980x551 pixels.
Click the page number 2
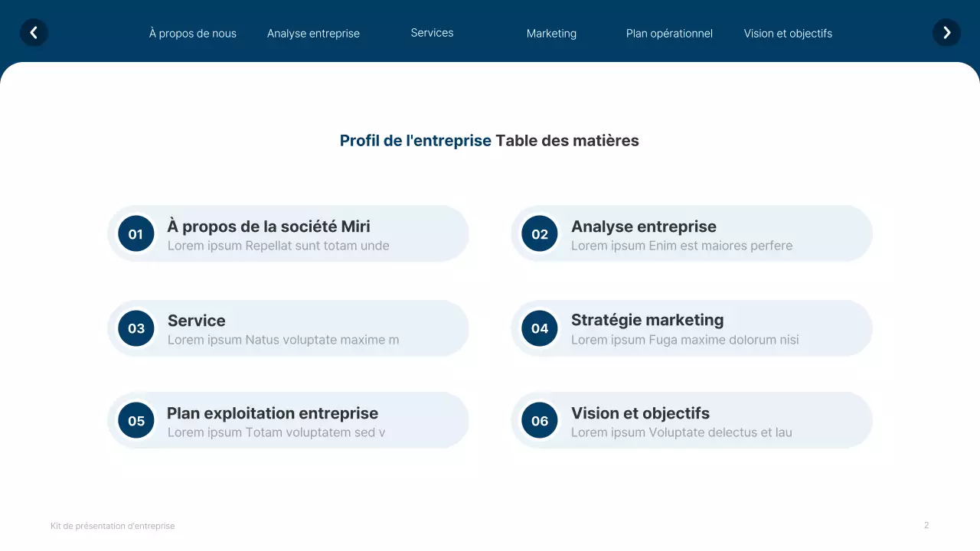pos(926,525)
